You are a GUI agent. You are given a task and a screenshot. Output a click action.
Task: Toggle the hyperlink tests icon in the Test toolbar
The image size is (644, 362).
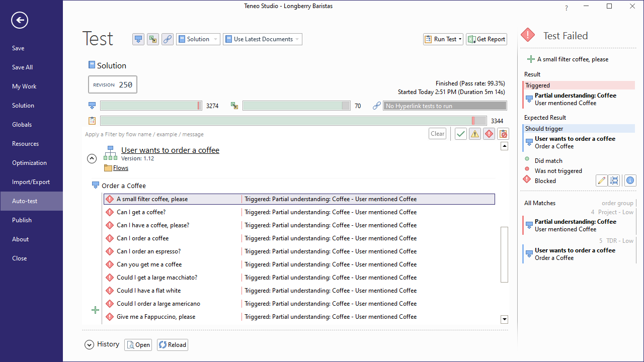pyautogui.click(x=168, y=39)
